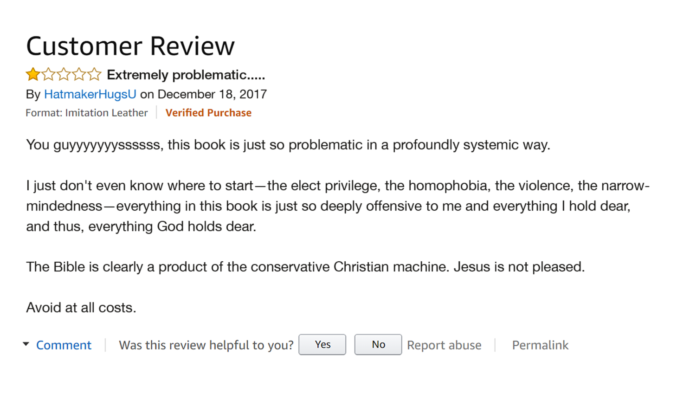The image size is (696, 394).
Task: Click the third empty rating star
Action: point(64,74)
